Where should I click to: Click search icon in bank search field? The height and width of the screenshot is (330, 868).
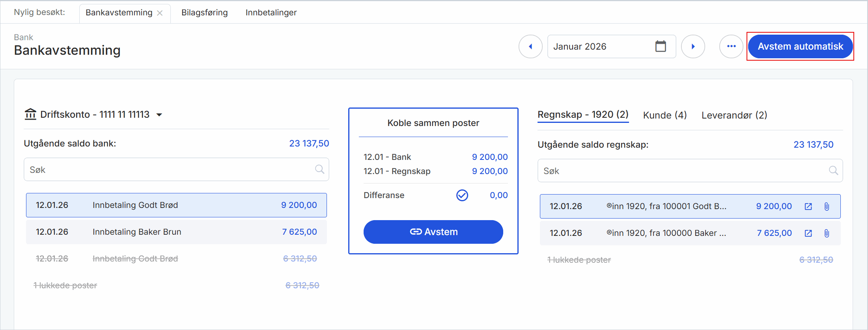tap(319, 169)
